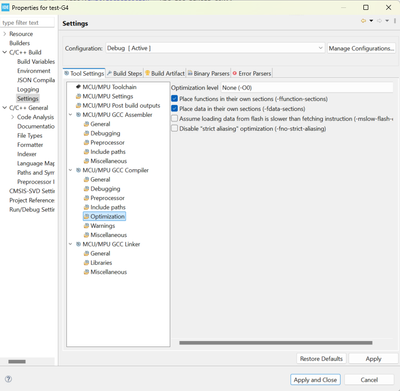Click the forward navigation arrow icon
Image resolution: width=400 pixels, height=391 pixels.
pos(379,21)
